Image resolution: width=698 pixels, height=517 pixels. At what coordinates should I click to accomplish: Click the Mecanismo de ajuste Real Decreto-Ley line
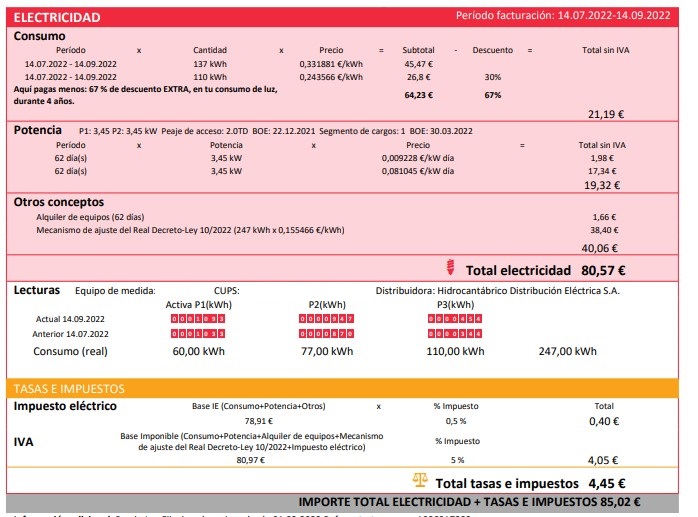(191, 230)
